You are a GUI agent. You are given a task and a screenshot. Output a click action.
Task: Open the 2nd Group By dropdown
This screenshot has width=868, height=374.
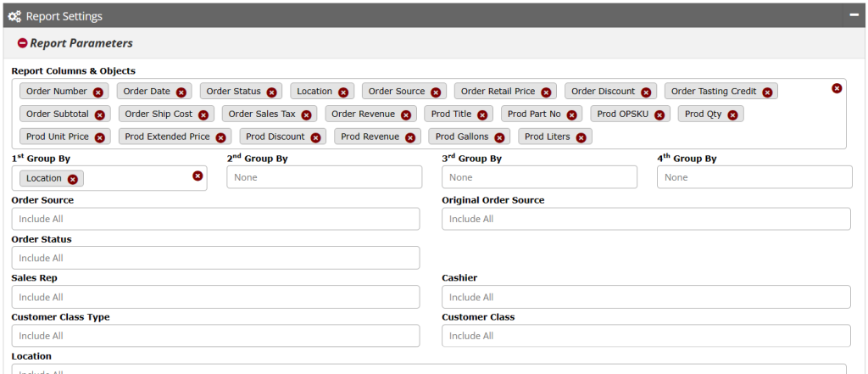click(x=324, y=177)
